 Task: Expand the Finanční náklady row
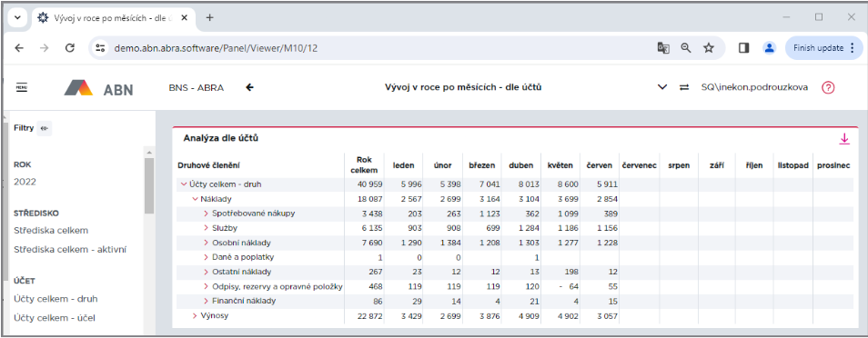(206, 301)
